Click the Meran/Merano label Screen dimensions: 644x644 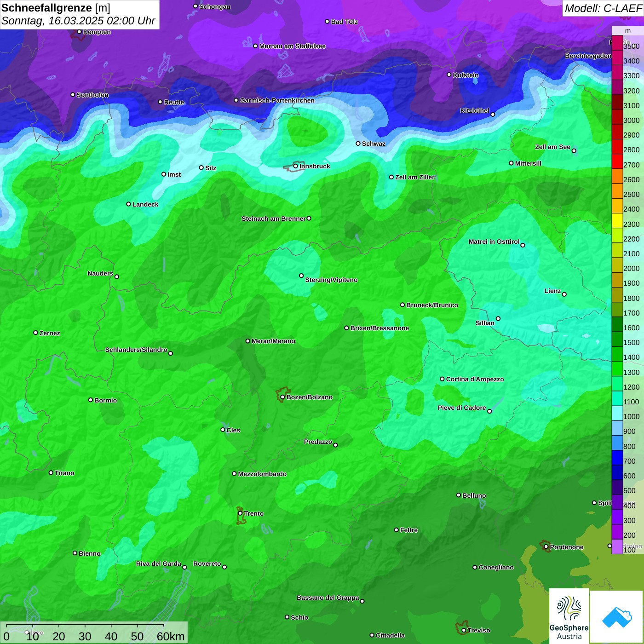pos(273,341)
